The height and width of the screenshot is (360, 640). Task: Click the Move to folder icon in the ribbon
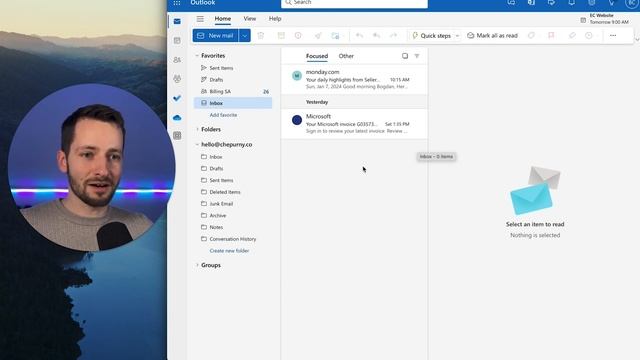tap(336, 36)
